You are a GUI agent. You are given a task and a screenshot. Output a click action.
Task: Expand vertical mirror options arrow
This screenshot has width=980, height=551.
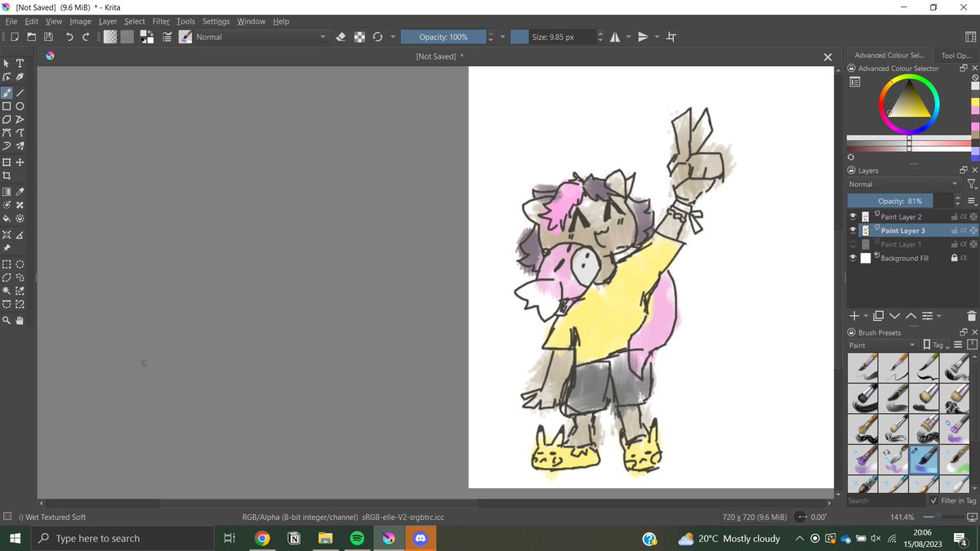click(656, 37)
